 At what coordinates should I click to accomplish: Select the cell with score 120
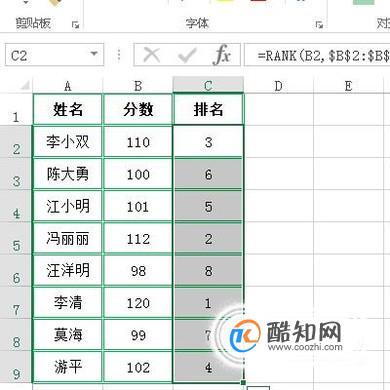(138, 303)
